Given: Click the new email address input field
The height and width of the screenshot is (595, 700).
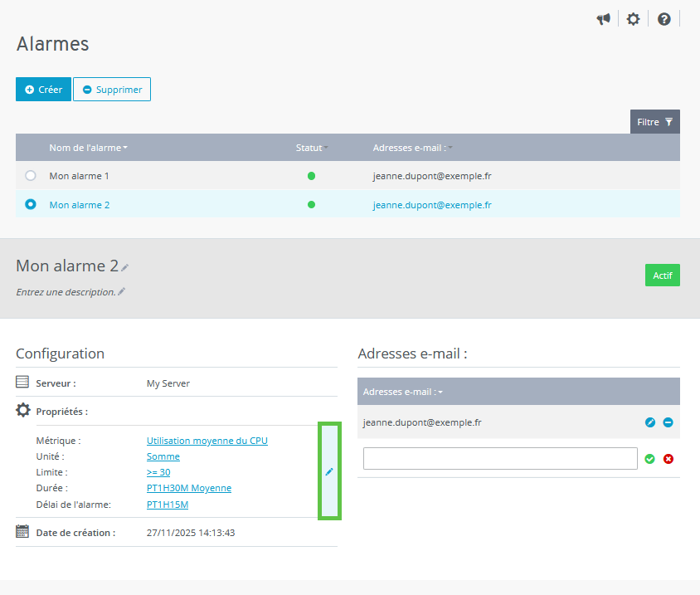Looking at the screenshot, I should pyautogui.click(x=499, y=459).
